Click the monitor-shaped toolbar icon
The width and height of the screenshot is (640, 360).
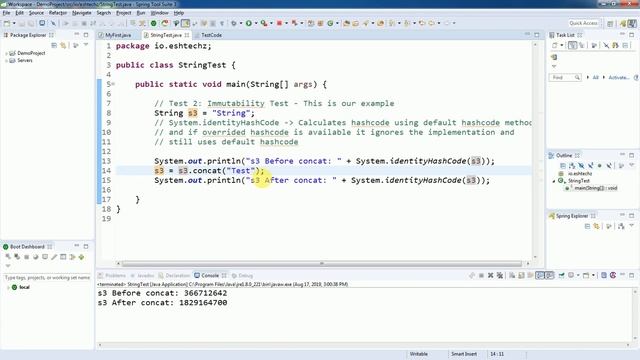42,23
